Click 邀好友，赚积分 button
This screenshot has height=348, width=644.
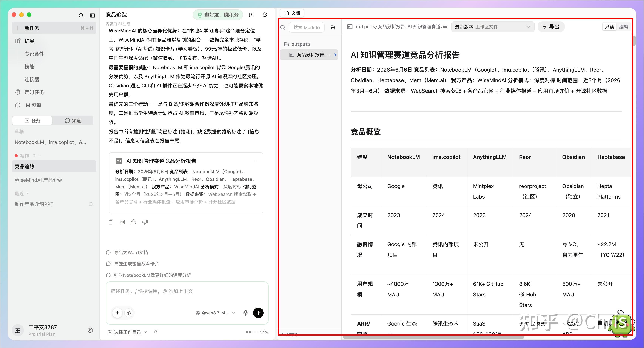tap(217, 15)
